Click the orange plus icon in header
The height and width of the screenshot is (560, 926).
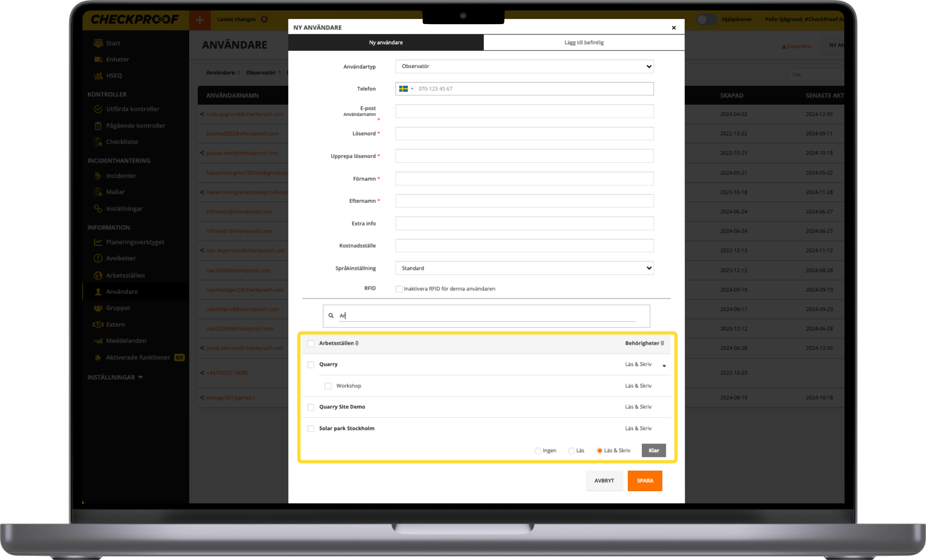coord(200,19)
